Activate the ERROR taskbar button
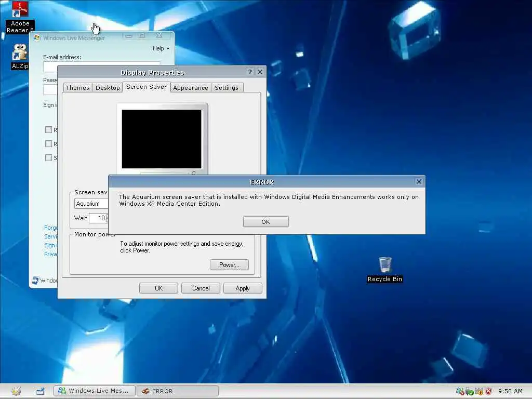Image resolution: width=532 pixels, height=399 pixels. [x=178, y=391]
